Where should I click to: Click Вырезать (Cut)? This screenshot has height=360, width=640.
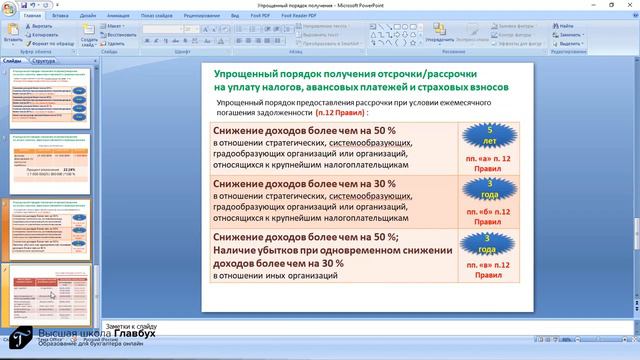tap(39, 26)
